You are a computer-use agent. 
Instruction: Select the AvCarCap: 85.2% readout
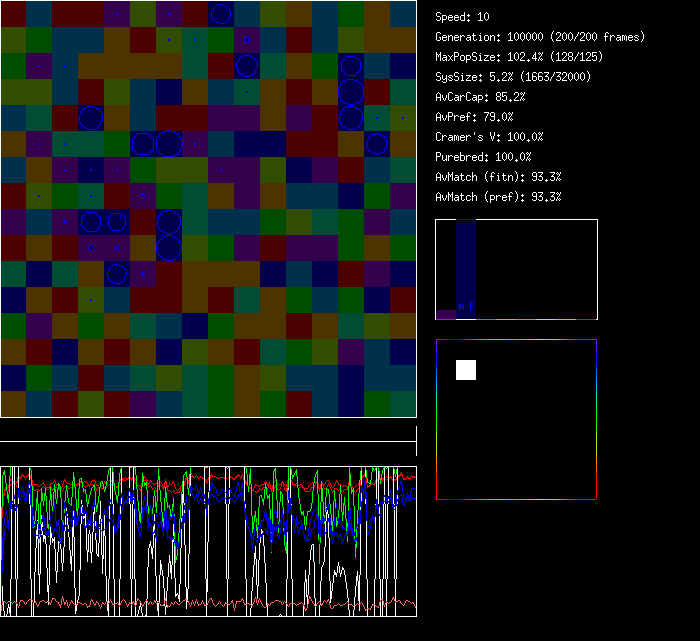481,97
